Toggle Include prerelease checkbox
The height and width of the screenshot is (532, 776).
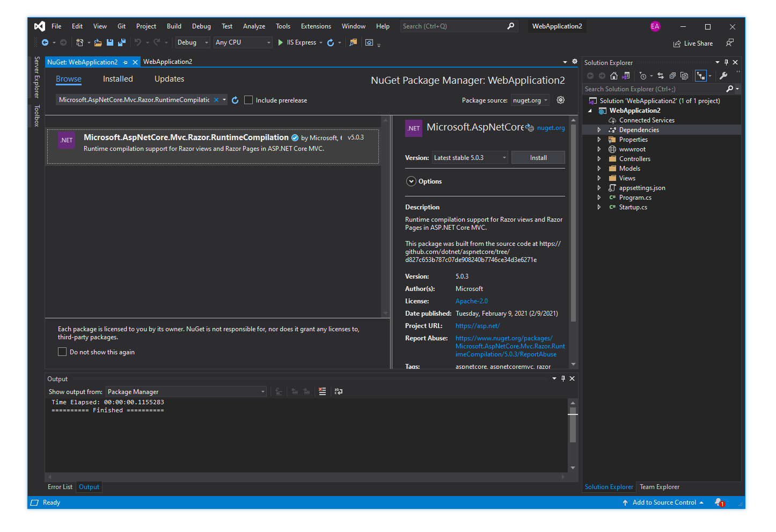point(248,100)
